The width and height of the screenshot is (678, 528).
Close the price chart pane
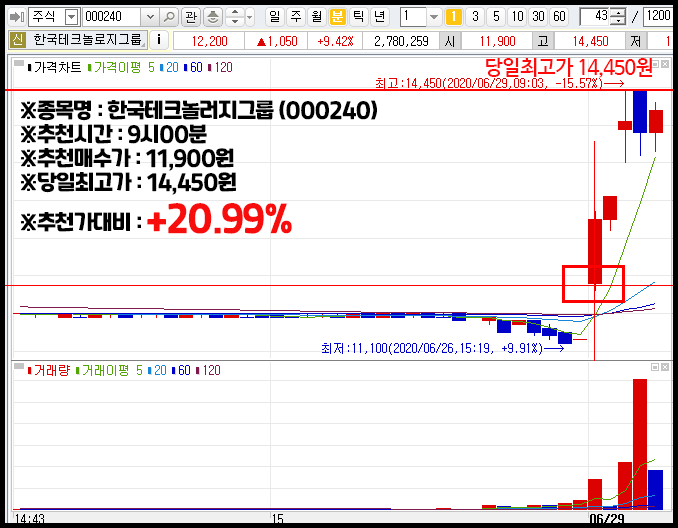coord(665,64)
